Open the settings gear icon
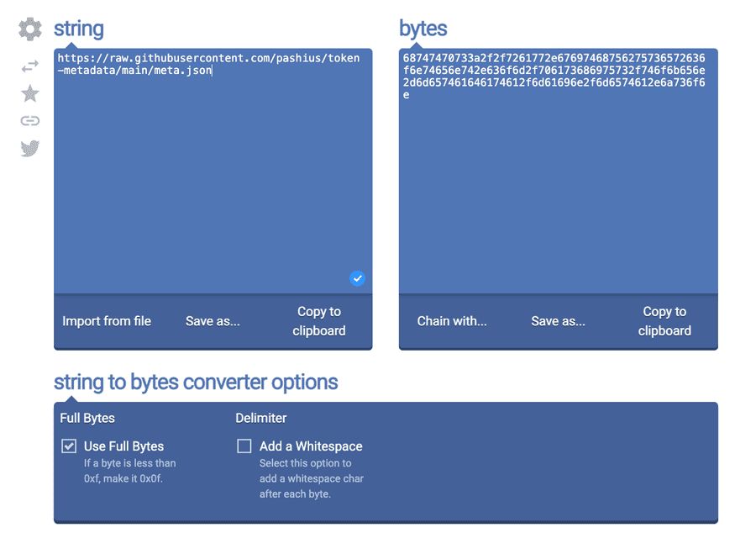756x533 pixels. [30, 29]
